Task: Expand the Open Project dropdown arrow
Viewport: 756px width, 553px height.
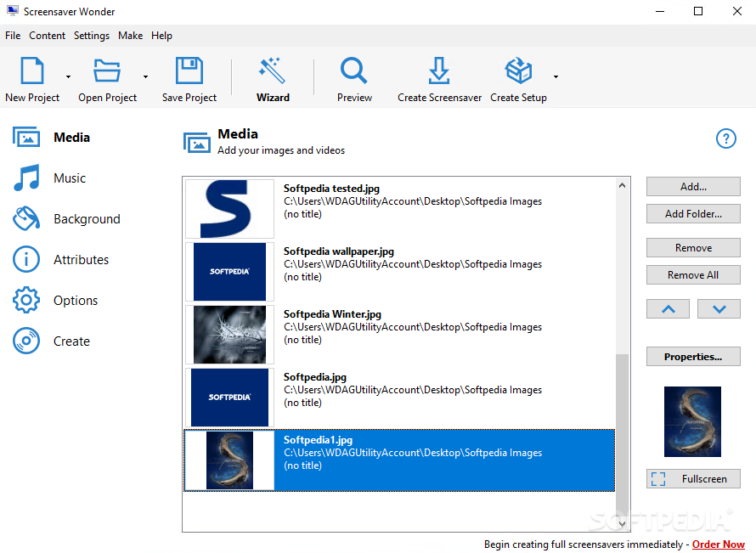Action: (145, 76)
